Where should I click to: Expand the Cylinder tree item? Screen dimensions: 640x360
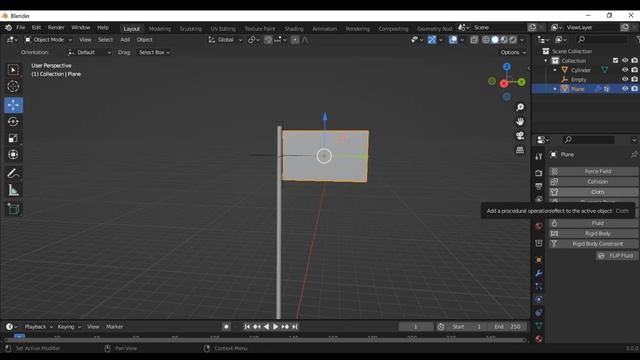[x=555, y=70]
